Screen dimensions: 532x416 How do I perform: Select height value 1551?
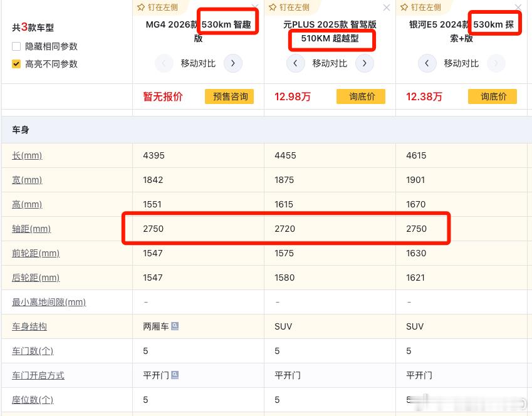(x=152, y=205)
